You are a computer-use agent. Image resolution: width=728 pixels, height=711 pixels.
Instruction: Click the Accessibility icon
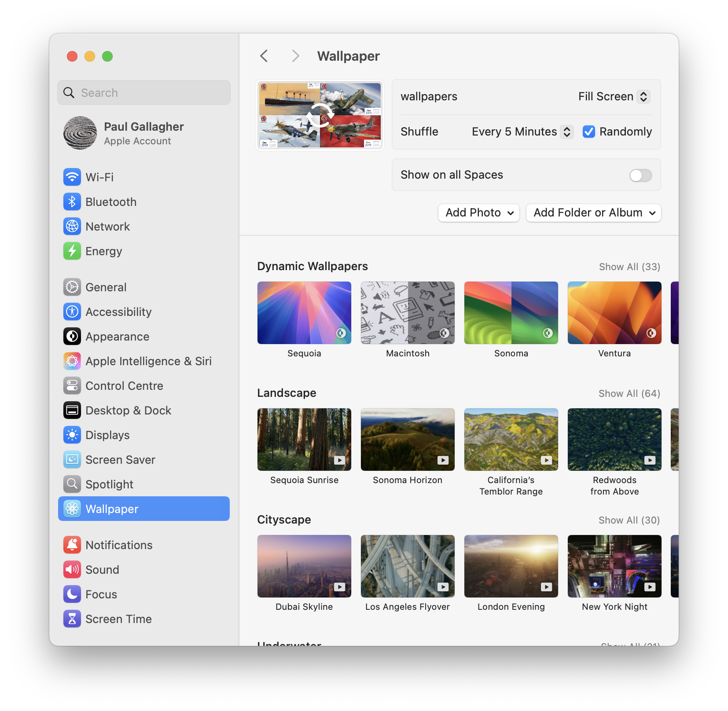[72, 312]
